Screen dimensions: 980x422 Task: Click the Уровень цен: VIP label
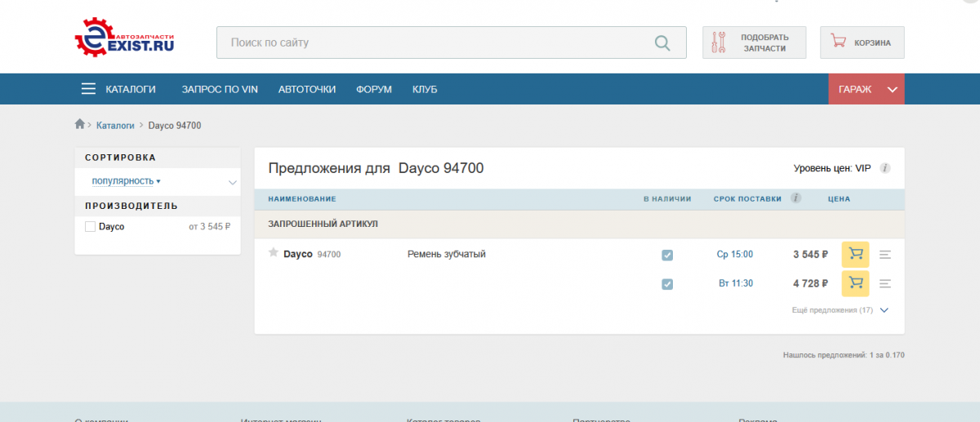pos(832,168)
